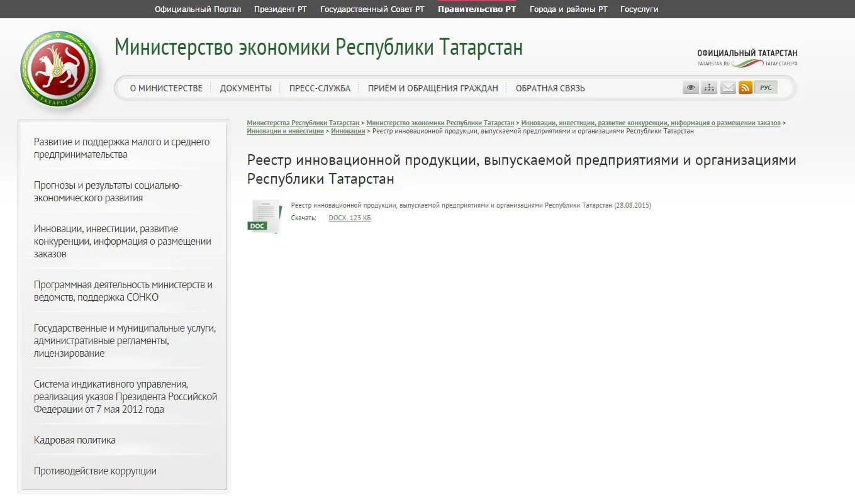Click the envelope mail icon
Screen dimensions: 855x504
pyautogui.click(x=728, y=87)
